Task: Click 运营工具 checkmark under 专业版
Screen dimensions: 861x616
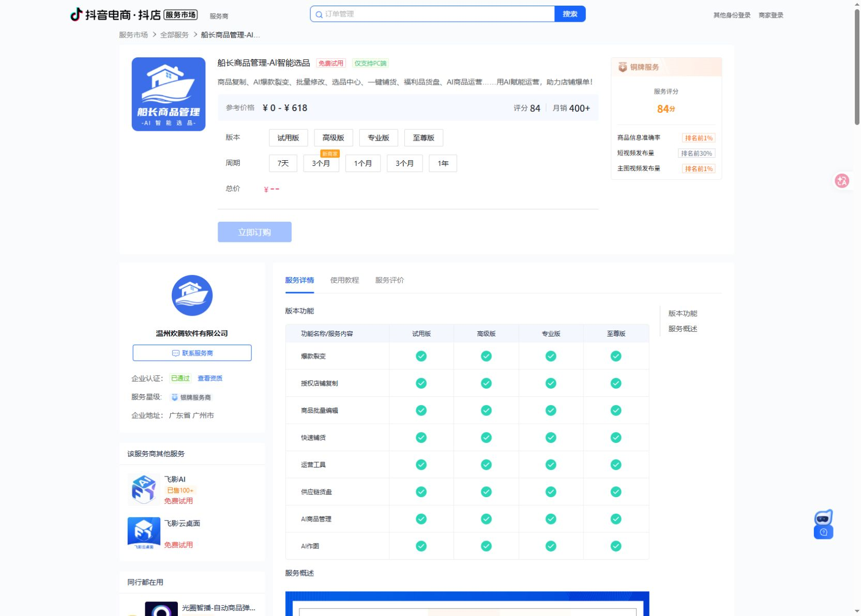Action: (551, 465)
